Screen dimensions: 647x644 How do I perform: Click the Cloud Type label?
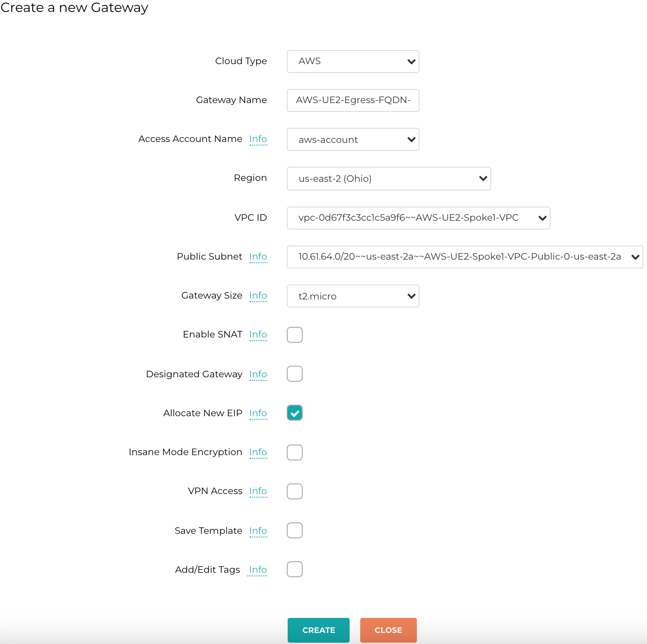coord(241,61)
